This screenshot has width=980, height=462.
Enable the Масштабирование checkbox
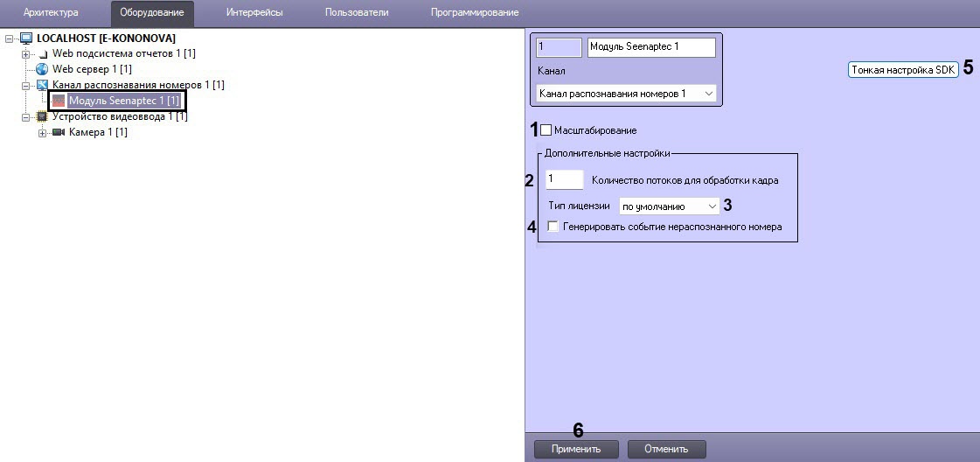[546, 130]
